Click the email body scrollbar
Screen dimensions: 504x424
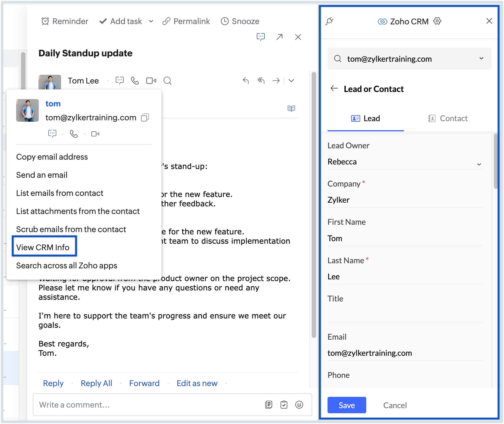[x=314, y=205]
